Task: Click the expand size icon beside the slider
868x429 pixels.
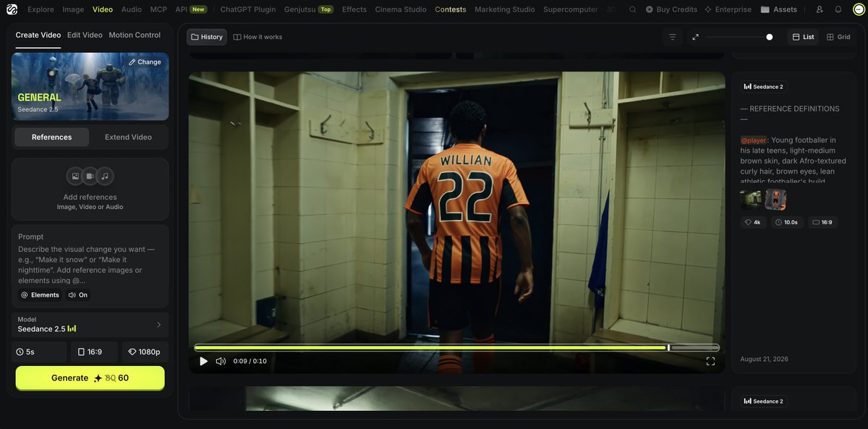Action: (x=695, y=37)
